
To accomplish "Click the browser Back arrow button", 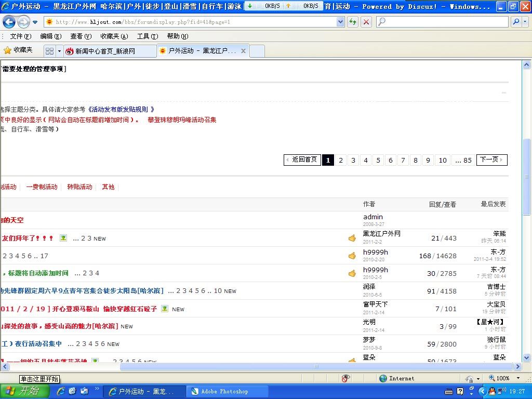I will point(9,22).
